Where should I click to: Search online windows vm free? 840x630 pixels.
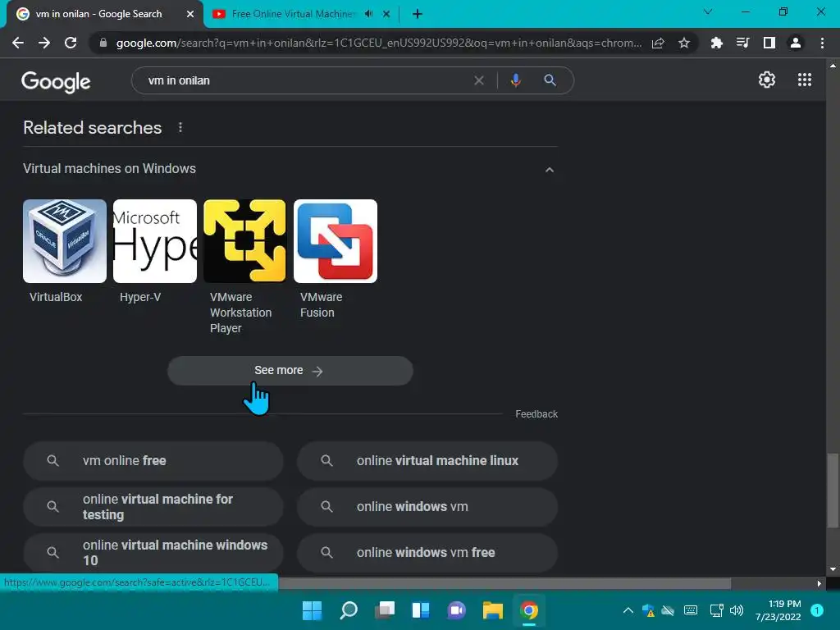coord(427,553)
